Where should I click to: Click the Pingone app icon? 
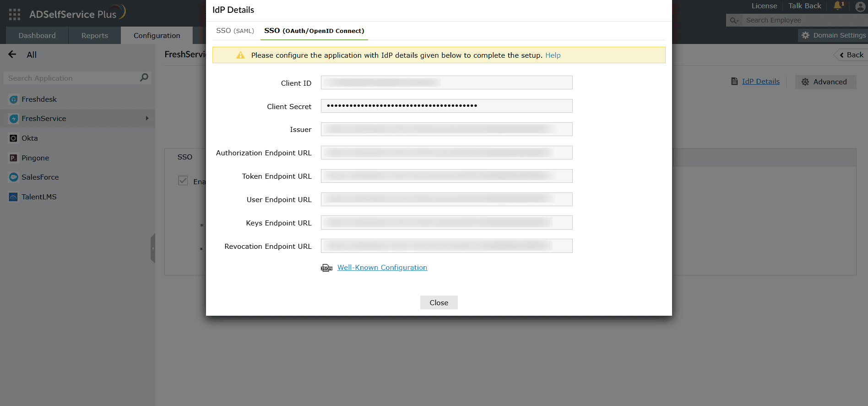tap(13, 158)
